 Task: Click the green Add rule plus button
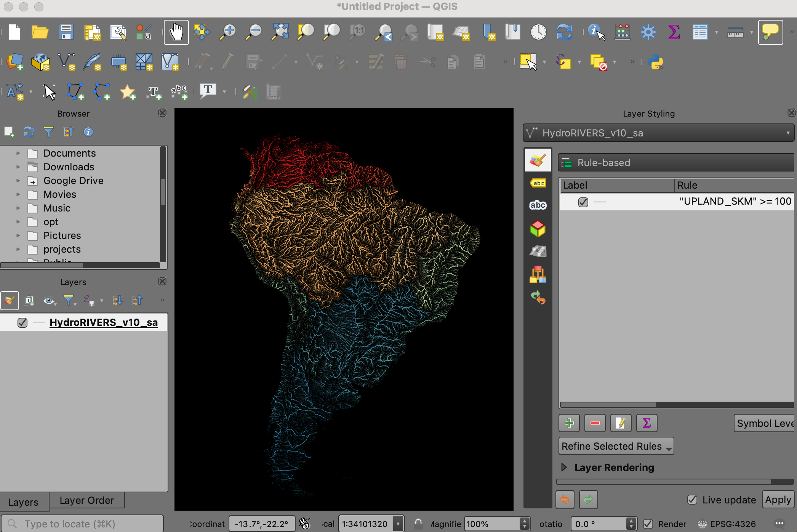569,423
